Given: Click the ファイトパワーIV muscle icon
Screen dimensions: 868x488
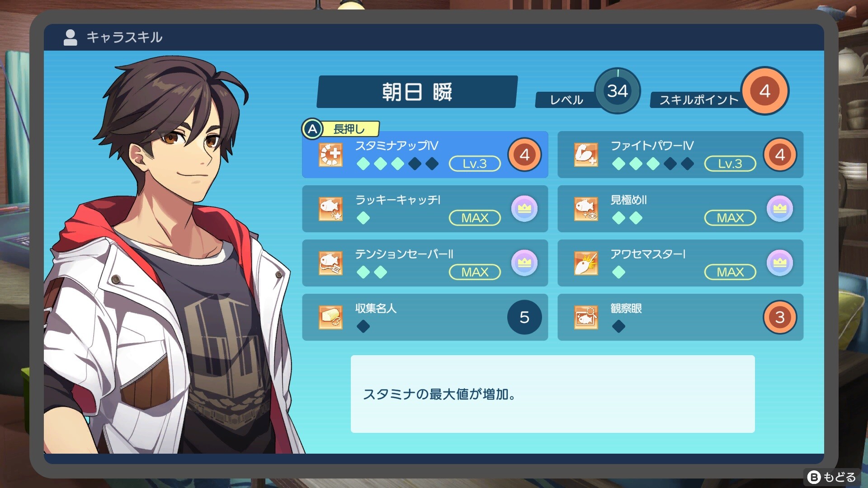Looking at the screenshot, I should tap(586, 155).
